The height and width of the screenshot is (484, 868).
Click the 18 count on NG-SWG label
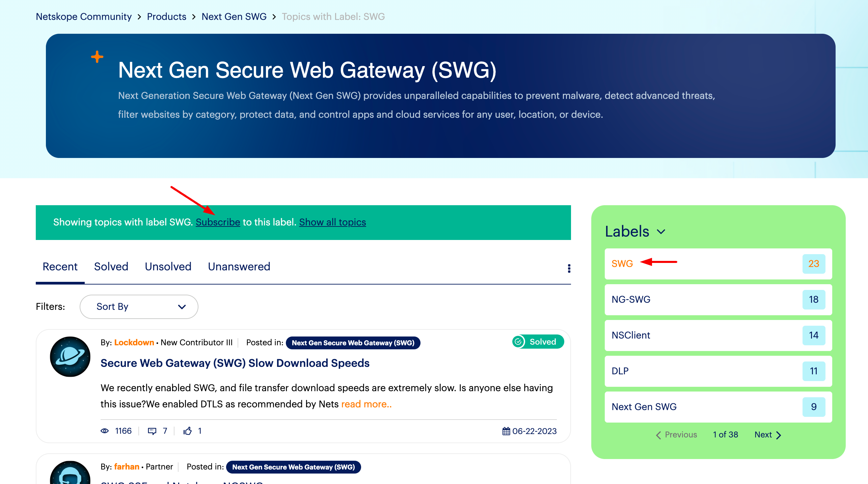pyautogui.click(x=814, y=299)
